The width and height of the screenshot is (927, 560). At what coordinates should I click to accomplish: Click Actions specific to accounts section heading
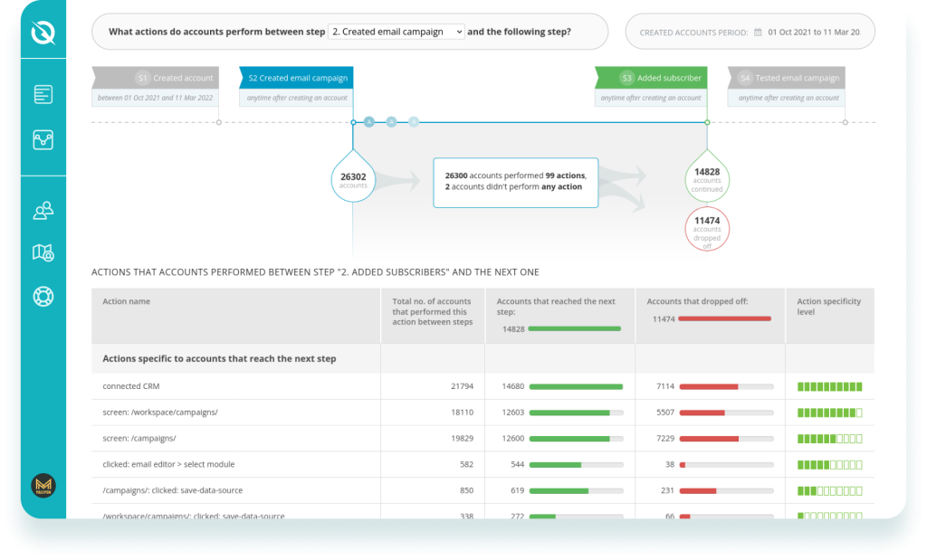click(219, 358)
